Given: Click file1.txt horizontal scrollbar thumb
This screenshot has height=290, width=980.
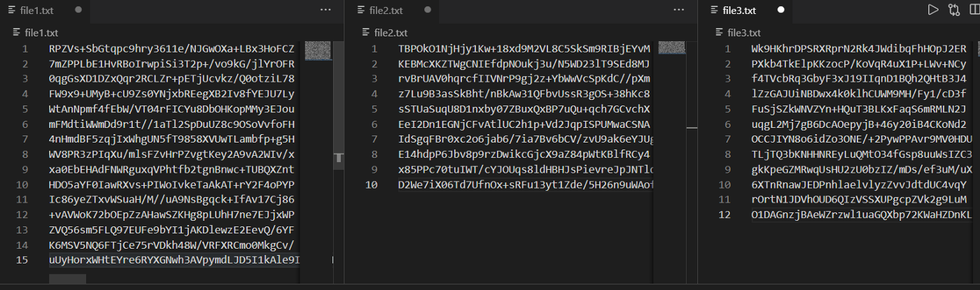Looking at the screenshot, I should 67,279.
